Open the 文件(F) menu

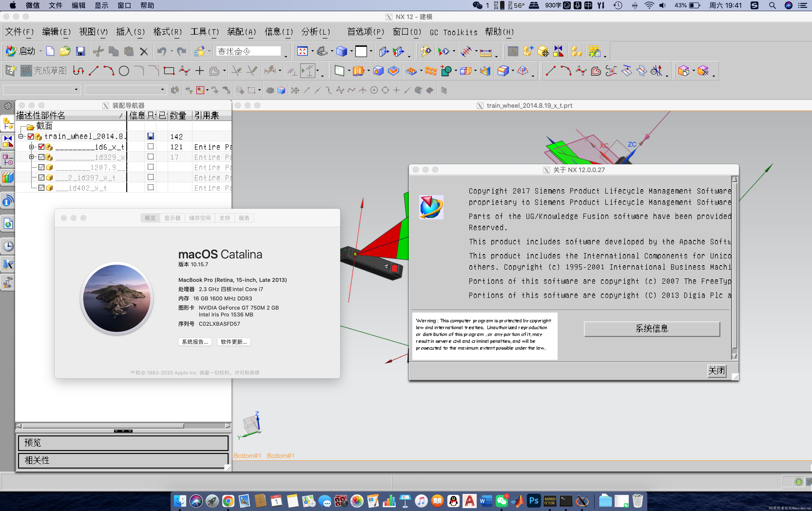(x=19, y=32)
